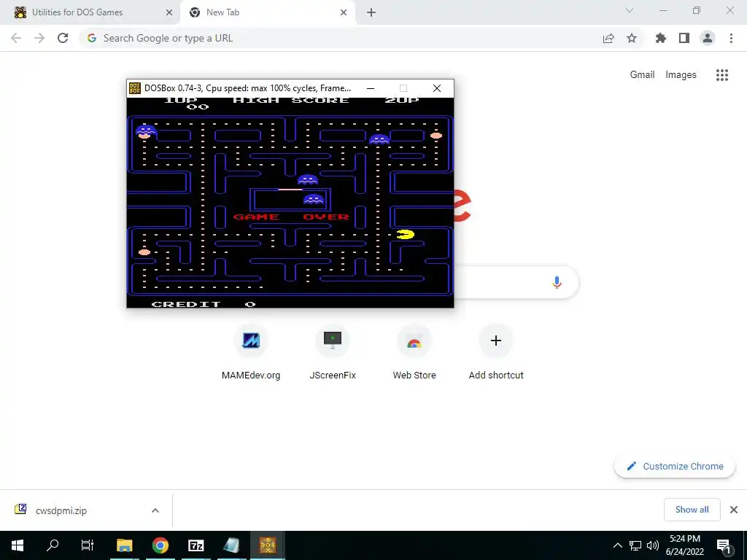Close the Utilities for DOS Games tab

point(169,12)
